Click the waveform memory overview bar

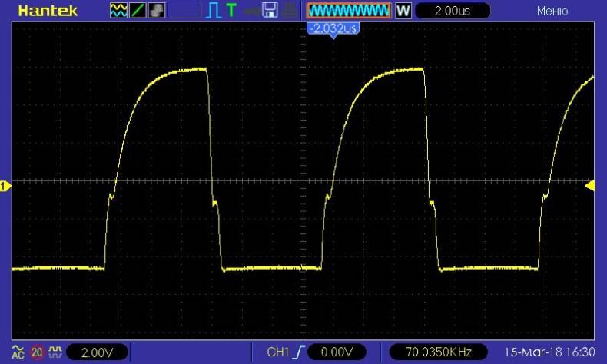point(349,11)
